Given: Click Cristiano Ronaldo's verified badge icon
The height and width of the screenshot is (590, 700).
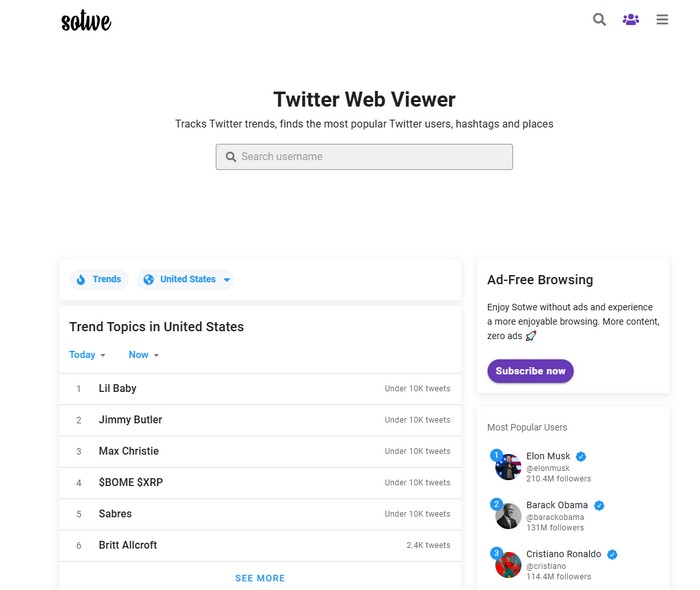Looking at the screenshot, I should pyautogui.click(x=612, y=554).
